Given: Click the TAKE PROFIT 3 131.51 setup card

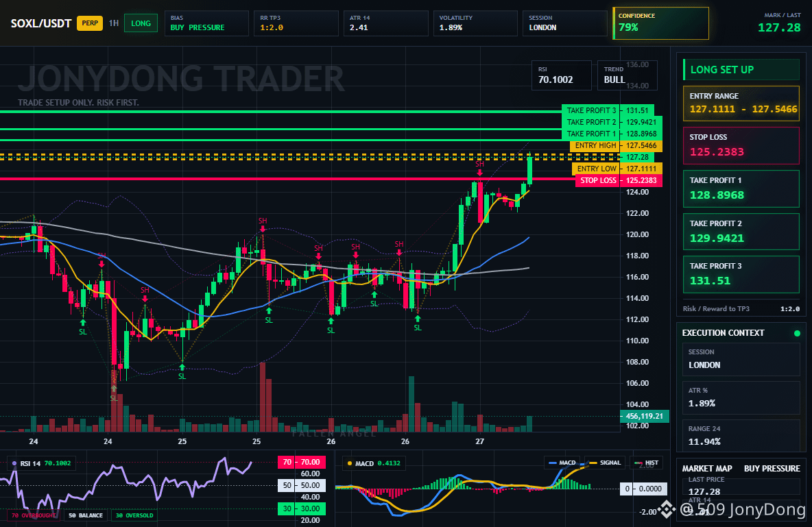Looking at the screenshot, I should click(x=741, y=274).
